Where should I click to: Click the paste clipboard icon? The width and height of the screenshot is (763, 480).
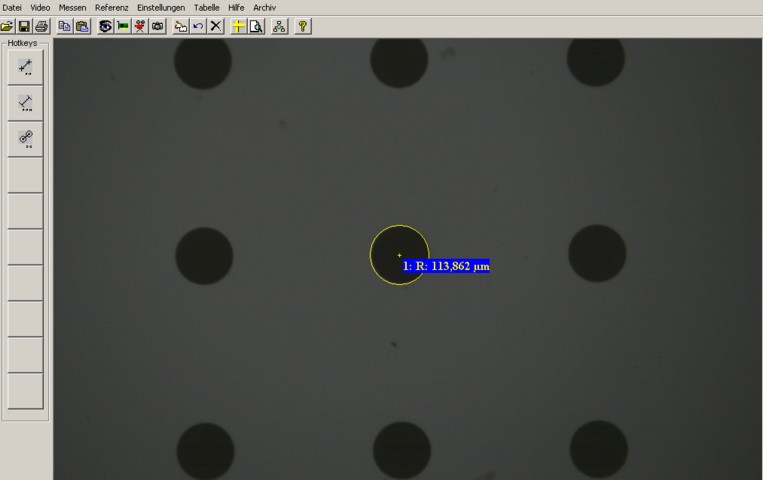point(82,26)
